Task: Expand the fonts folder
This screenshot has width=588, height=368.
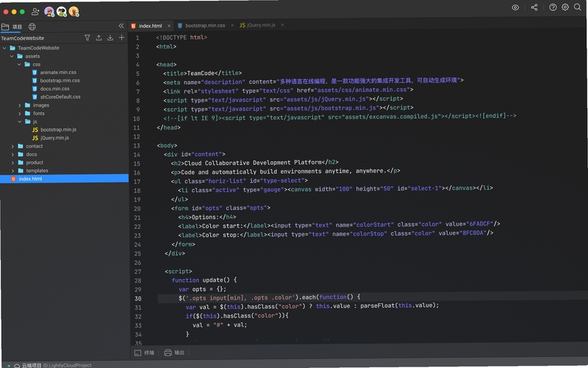Action: tap(20, 113)
